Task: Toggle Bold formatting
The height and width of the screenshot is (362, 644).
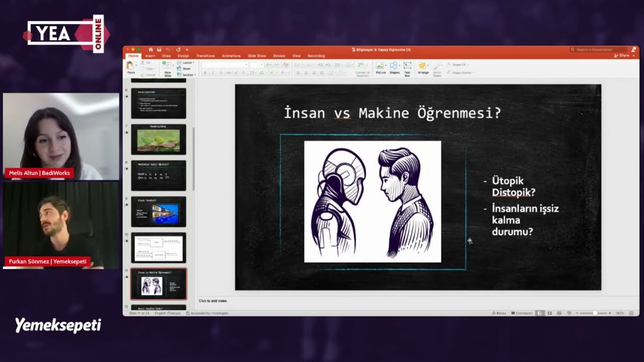Action: click(x=205, y=72)
